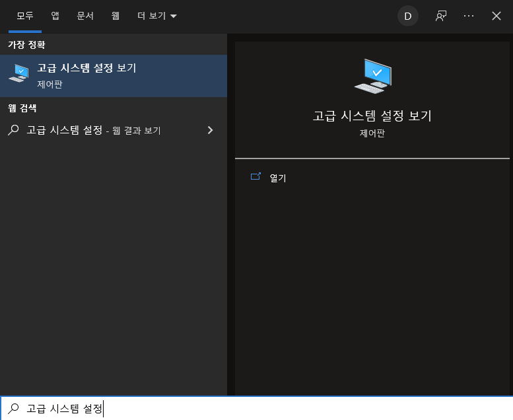This screenshot has height=420, width=513.
Task: Expand web result with the chevron arrow
Action: [x=211, y=130]
